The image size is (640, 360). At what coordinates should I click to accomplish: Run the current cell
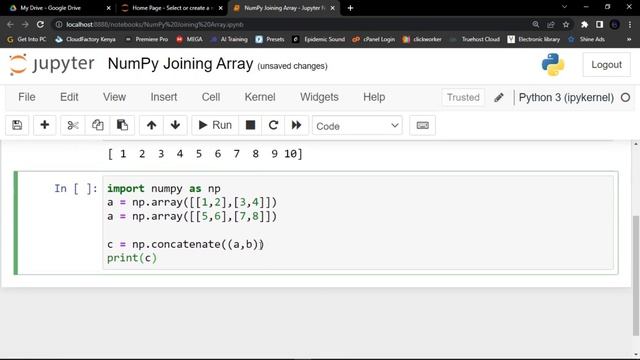[x=215, y=125]
